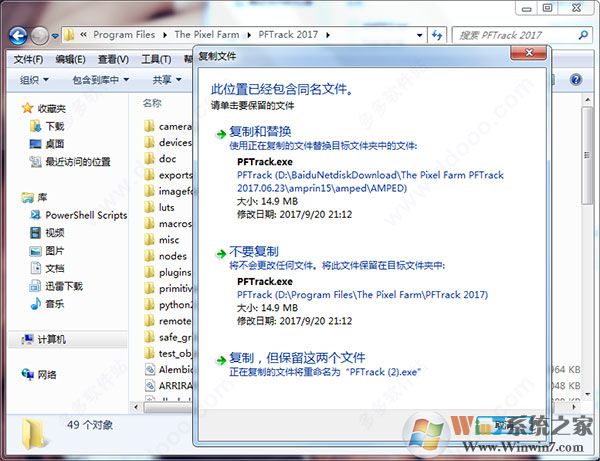Choose 复制，但保留这两个文件 option
This screenshot has height=461, width=600.
click(x=297, y=358)
